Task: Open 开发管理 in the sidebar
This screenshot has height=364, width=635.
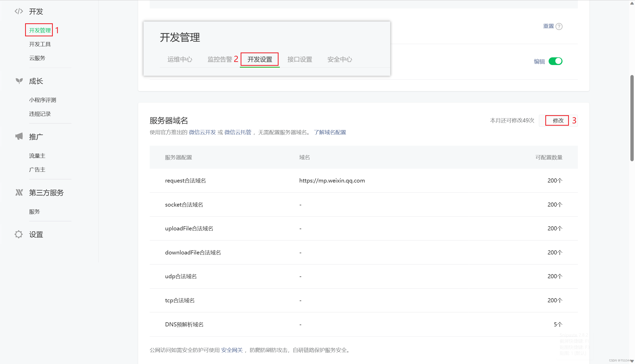Action: (x=40, y=30)
